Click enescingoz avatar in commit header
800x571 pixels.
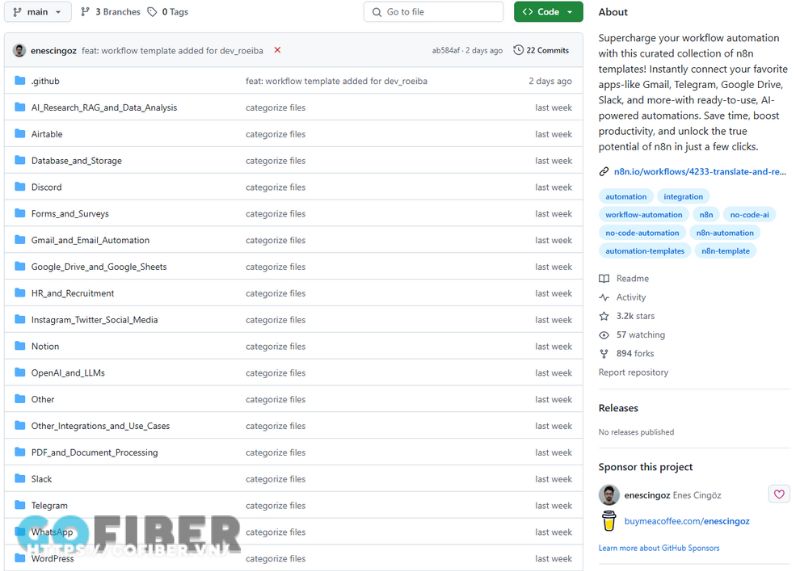tap(19, 51)
